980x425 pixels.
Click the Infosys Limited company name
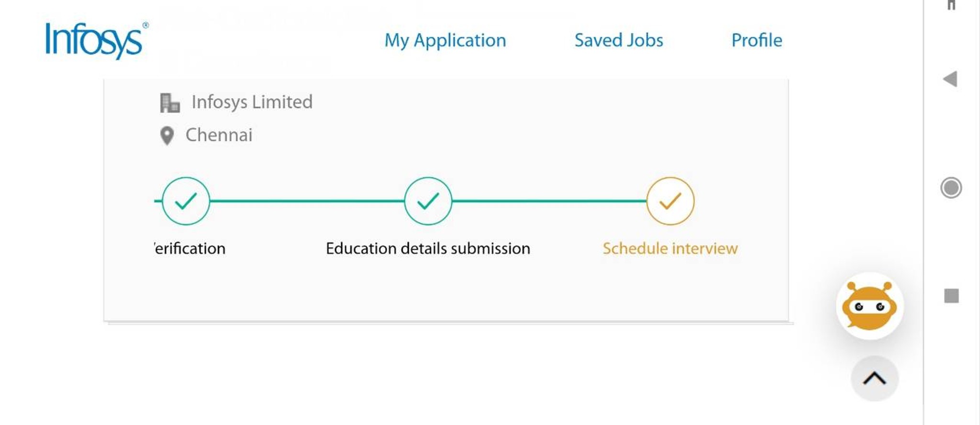coord(252,102)
